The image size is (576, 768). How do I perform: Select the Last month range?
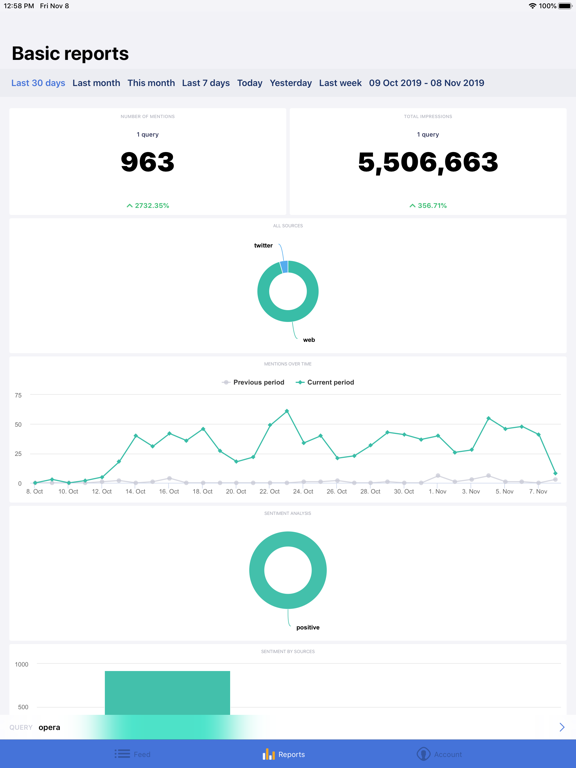click(96, 83)
